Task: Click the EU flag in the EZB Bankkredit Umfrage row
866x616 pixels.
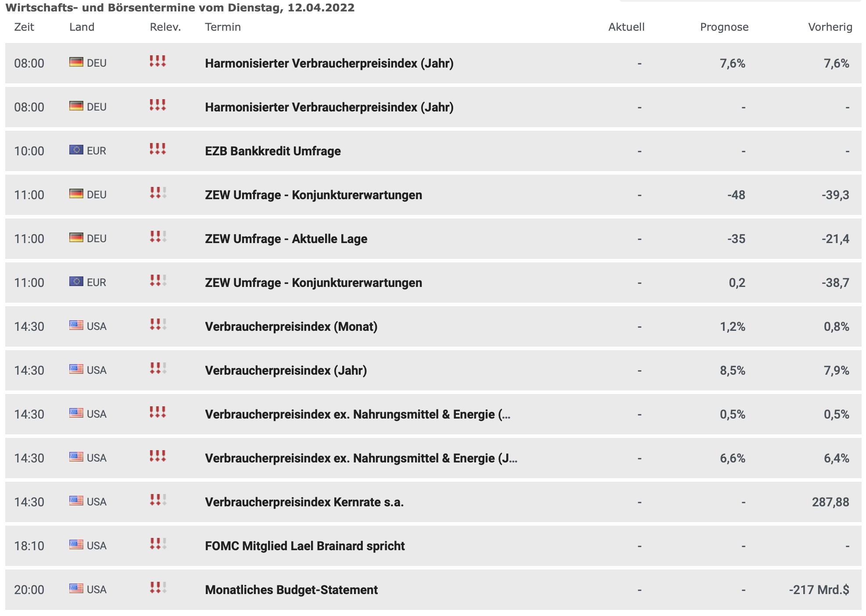Action: (76, 150)
